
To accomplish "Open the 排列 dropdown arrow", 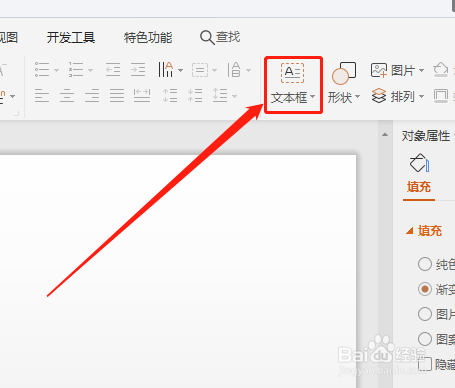I will click(421, 97).
